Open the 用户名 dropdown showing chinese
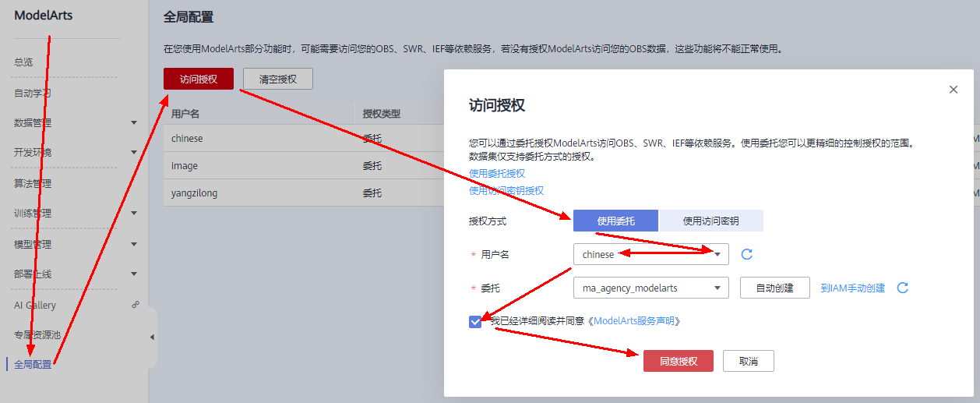 click(651, 254)
